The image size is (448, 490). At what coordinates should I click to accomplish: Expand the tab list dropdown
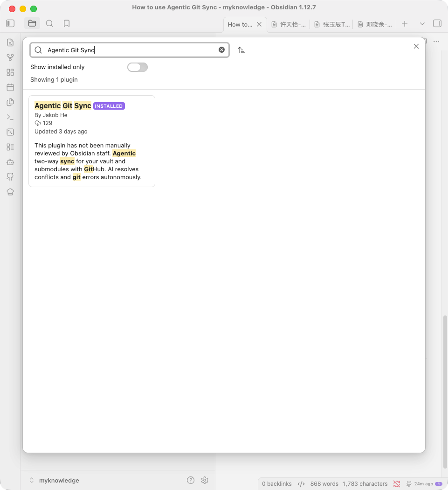coord(422,24)
